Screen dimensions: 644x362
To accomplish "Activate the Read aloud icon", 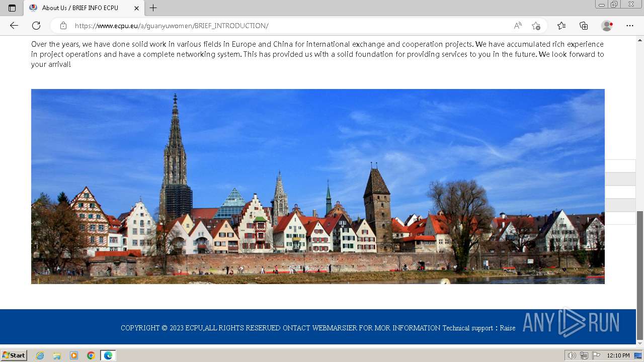I will pos(518,26).
